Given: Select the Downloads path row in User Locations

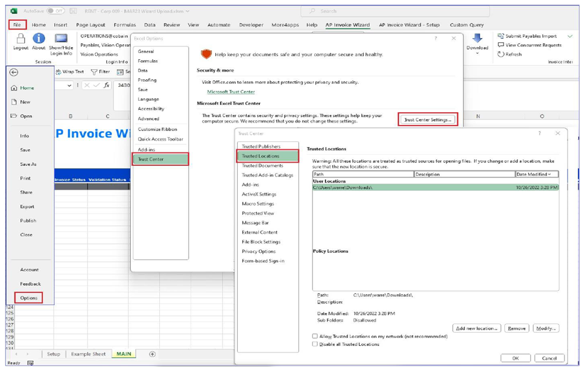Looking at the screenshot, I should coord(434,187).
